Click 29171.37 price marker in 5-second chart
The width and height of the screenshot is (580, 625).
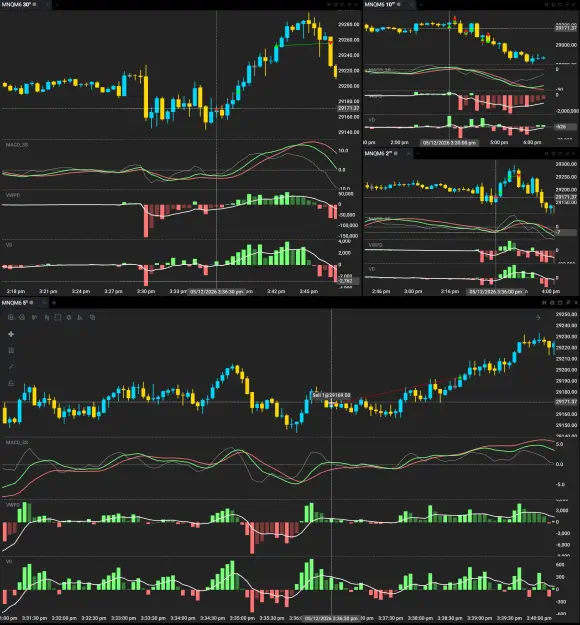point(566,402)
